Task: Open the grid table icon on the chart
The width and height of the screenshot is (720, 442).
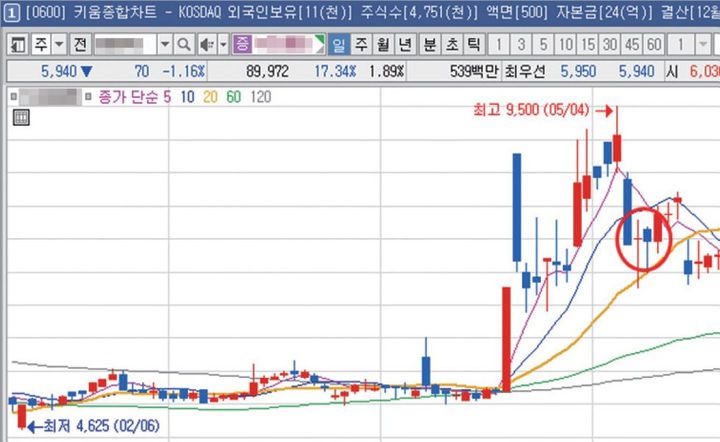Action: (x=20, y=117)
